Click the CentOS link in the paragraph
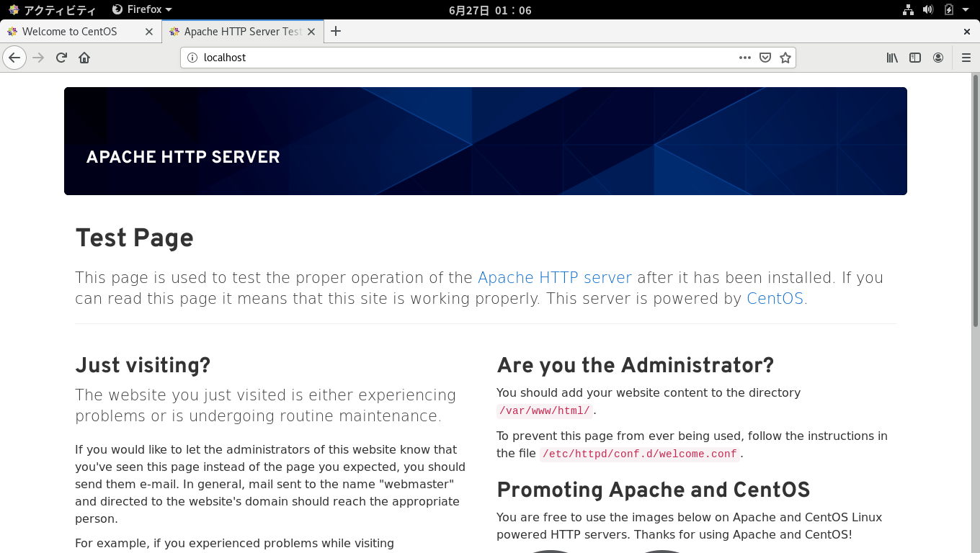This screenshot has width=980, height=553. (774, 298)
